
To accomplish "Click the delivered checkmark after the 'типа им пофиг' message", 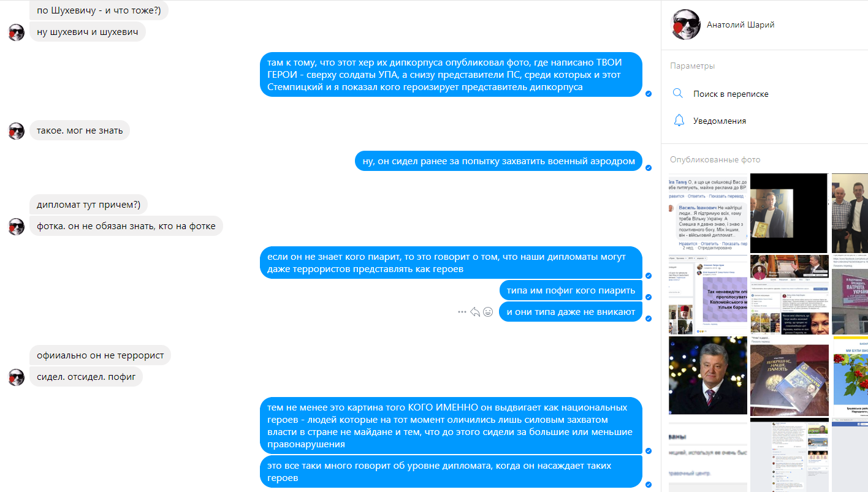I will 649,297.
